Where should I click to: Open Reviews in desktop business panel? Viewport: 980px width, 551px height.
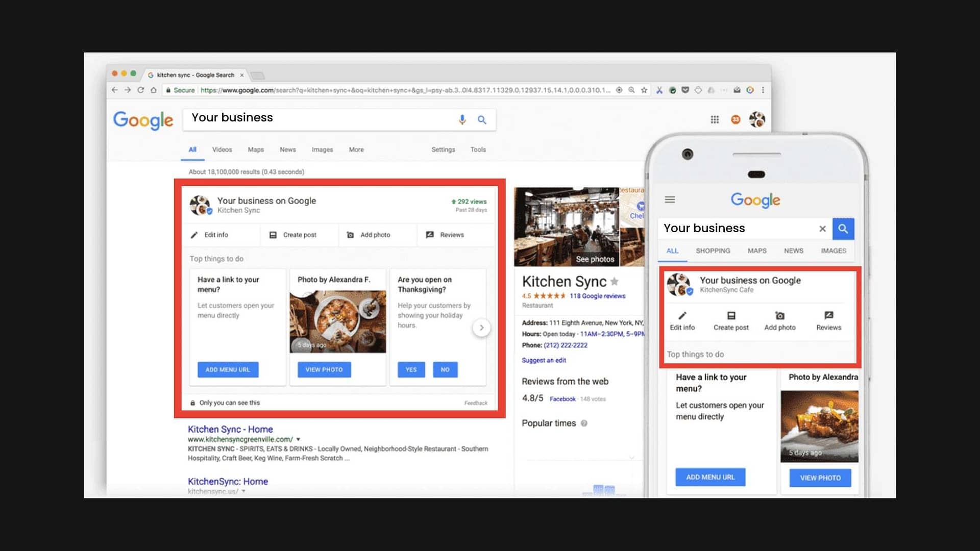[x=445, y=235]
